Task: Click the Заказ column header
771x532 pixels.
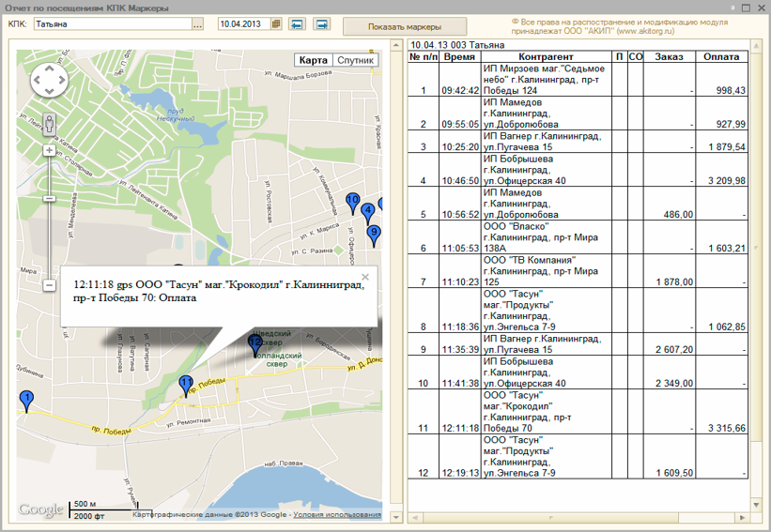Action: tap(670, 57)
